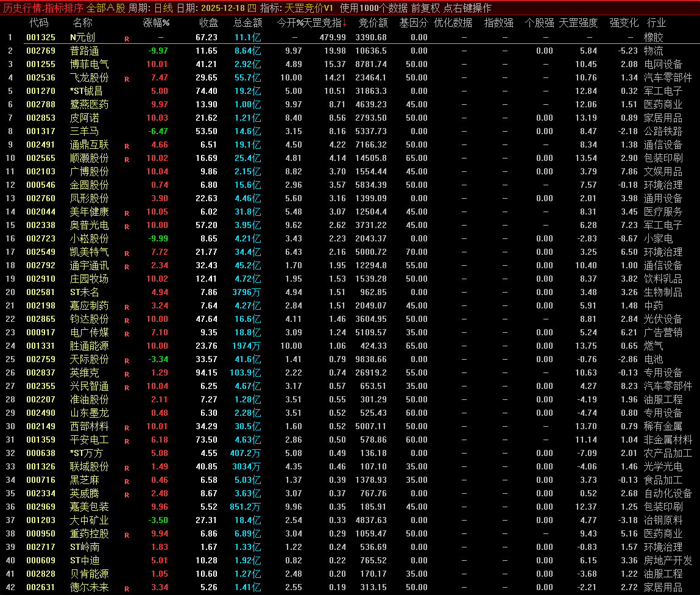The image size is (700, 595).
Task: Click the R marker beside 通鼎互联
Action: 127,146
